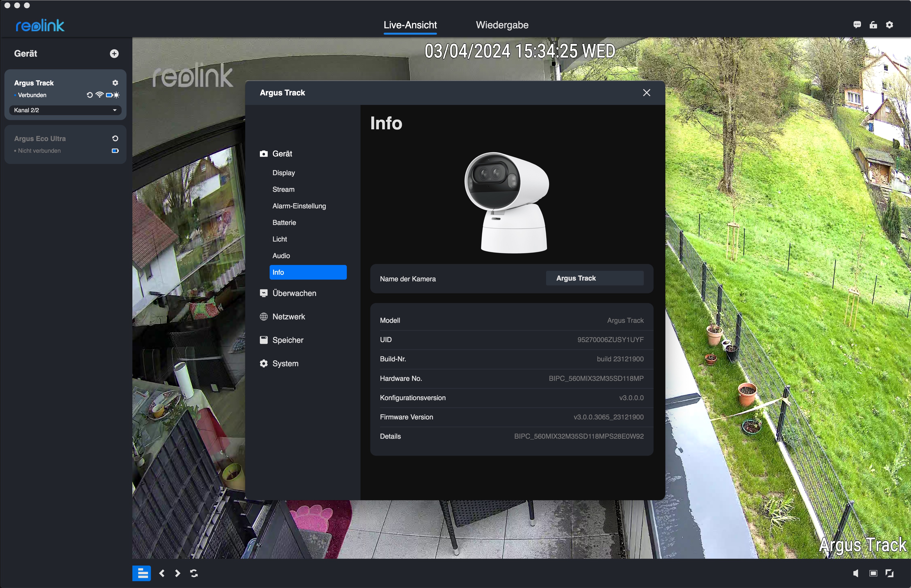Enter fullscreen using bottom-right expand icon

point(890,573)
